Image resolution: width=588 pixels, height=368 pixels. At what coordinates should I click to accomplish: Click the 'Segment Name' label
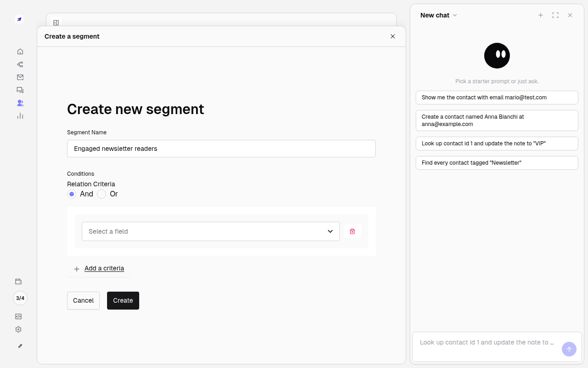(87, 132)
